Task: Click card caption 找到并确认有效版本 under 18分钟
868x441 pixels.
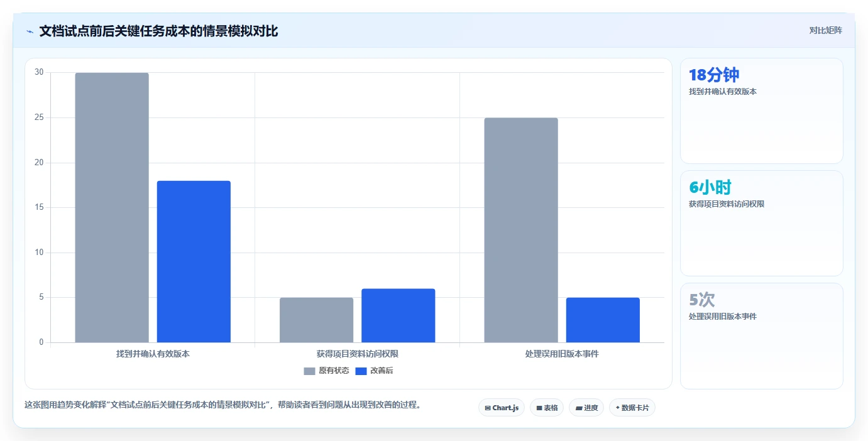Action: tap(723, 92)
